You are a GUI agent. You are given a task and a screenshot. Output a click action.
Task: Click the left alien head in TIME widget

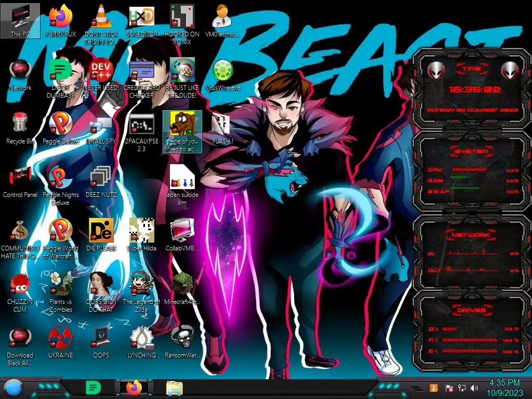point(436,70)
